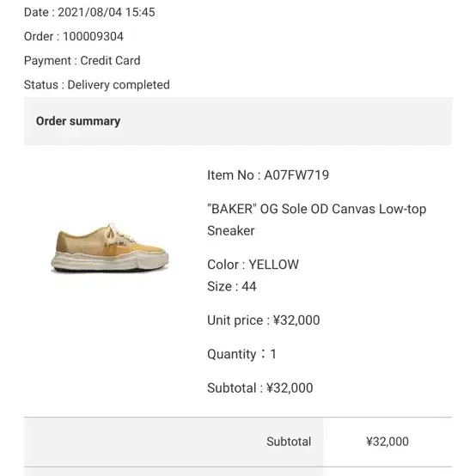Select the Color : YELLOW text
476x476 pixels.
(x=253, y=265)
